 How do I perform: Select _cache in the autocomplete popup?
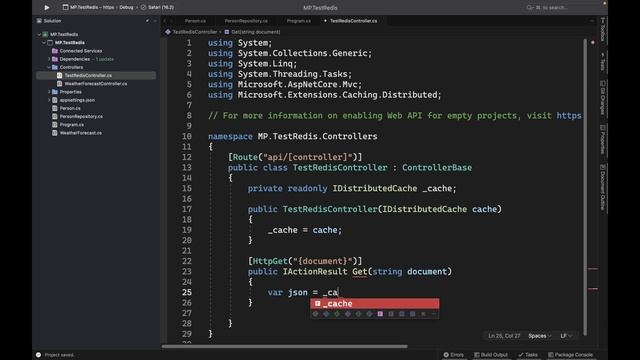375,303
